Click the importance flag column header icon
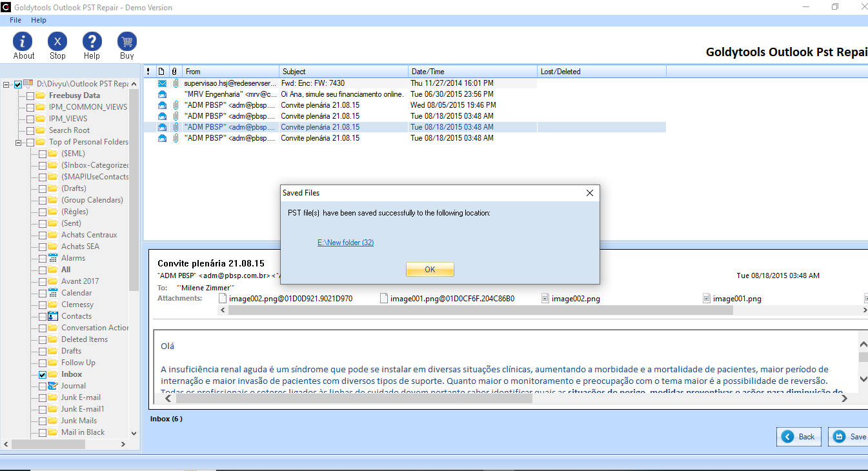Screen dimensions: 868x471 coord(148,72)
